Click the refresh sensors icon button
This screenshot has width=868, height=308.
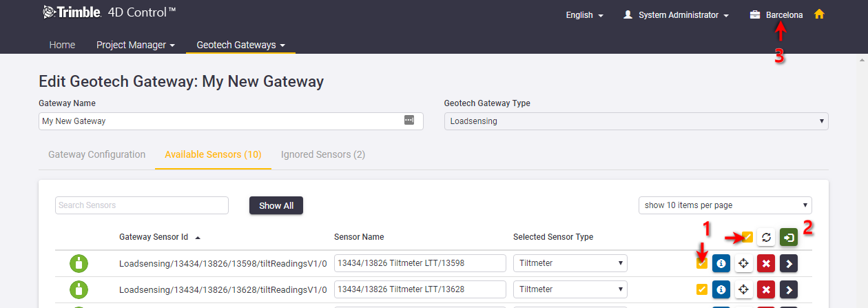click(766, 237)
